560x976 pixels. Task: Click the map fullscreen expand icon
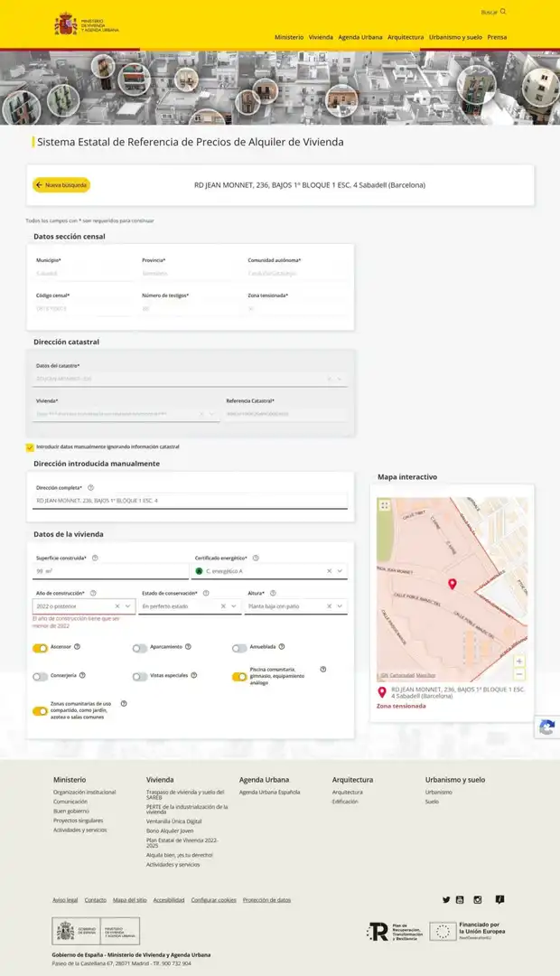[385, 505]
